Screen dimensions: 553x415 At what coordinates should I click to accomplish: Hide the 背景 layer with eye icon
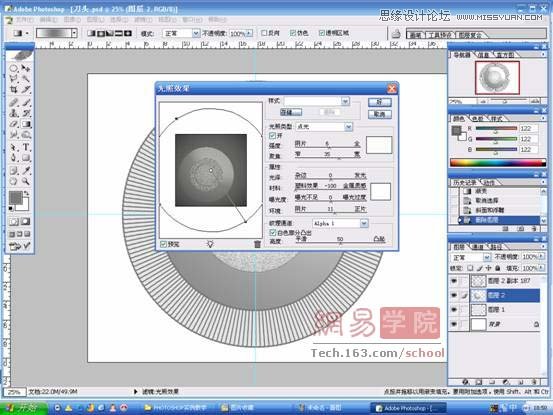click(454, 324)
